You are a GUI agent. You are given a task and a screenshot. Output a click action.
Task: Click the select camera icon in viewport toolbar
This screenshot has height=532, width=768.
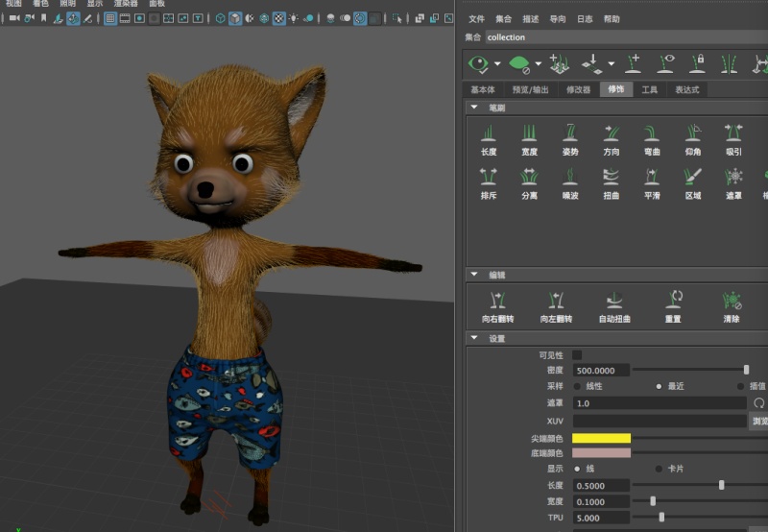(14, 18)
